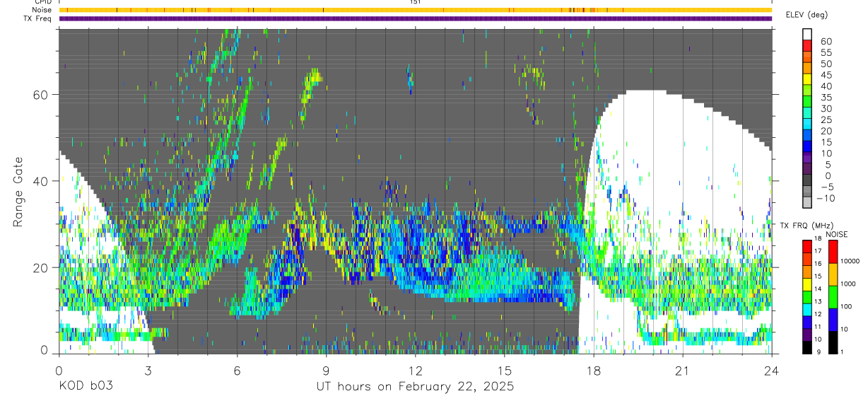This screenshot has width=868, height=401.
Task: Click the x-axis tick label '9'
Action: [x=326, y=370]
